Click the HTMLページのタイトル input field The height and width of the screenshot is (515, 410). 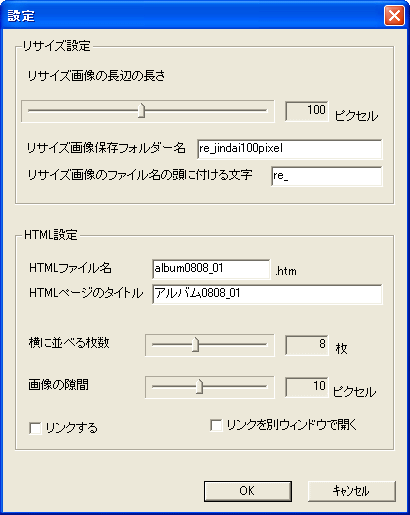coord(267,294)
